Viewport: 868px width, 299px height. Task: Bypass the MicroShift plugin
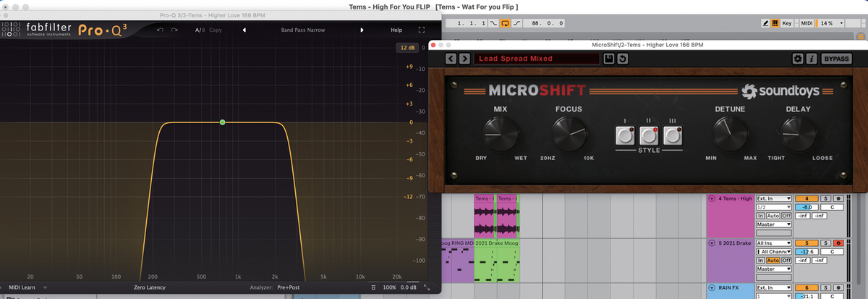point(836,59)
